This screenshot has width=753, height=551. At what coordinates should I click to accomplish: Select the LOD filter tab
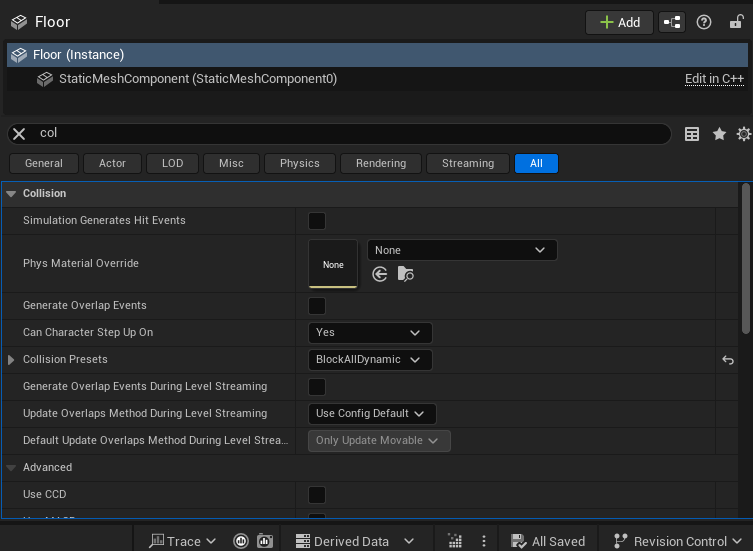(172, 163)
